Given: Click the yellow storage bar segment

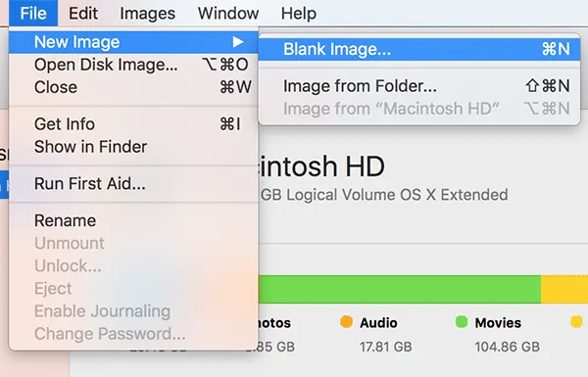Looking at the screenshot, I should [564, 289].
